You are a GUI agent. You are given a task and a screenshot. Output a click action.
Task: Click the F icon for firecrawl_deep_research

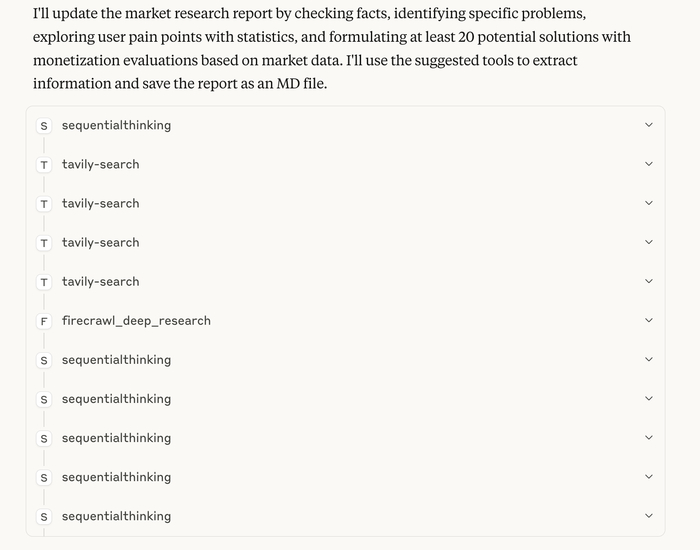[x=44, y=321]
